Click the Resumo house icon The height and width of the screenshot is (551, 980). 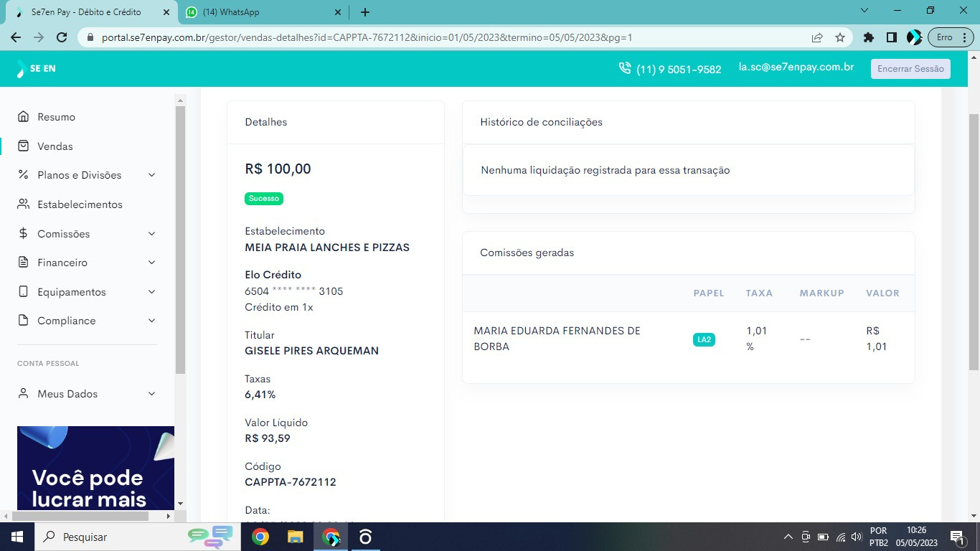tap(24, 116)
